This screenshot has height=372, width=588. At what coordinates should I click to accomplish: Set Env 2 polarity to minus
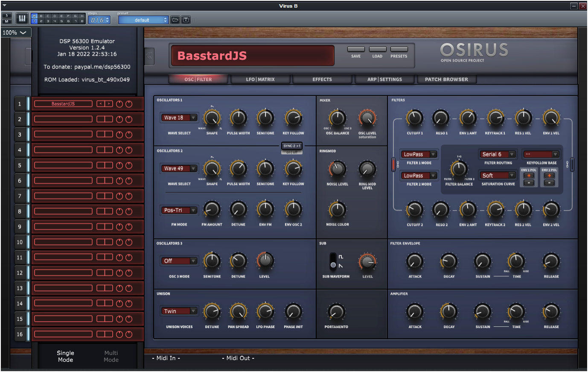tap(550, 183)
